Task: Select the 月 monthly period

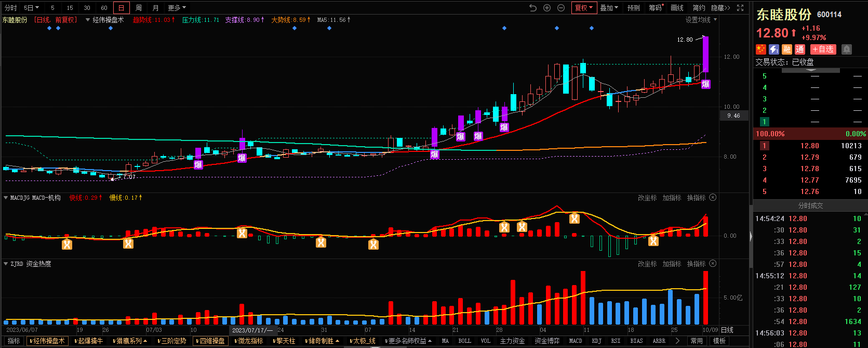Action: [155, 8]
